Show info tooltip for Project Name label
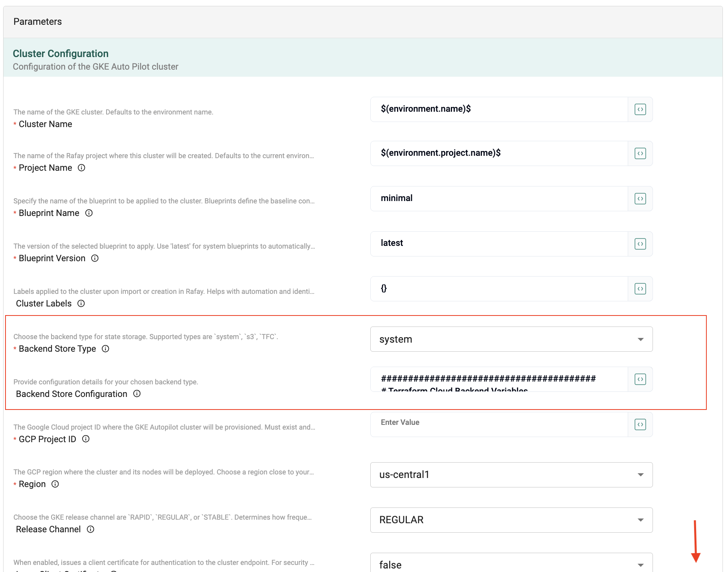Image resolution: width=728 pixels, height=572 pixels. [81, 168]
